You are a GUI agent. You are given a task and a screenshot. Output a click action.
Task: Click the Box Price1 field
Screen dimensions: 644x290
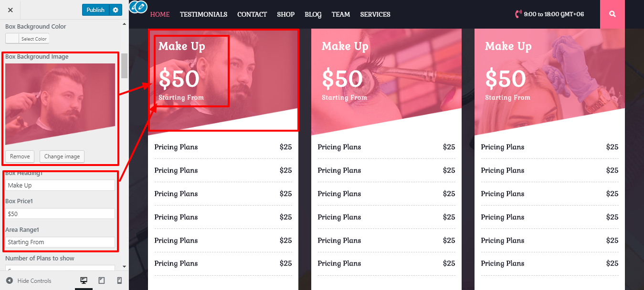click(x=60, y=214)
